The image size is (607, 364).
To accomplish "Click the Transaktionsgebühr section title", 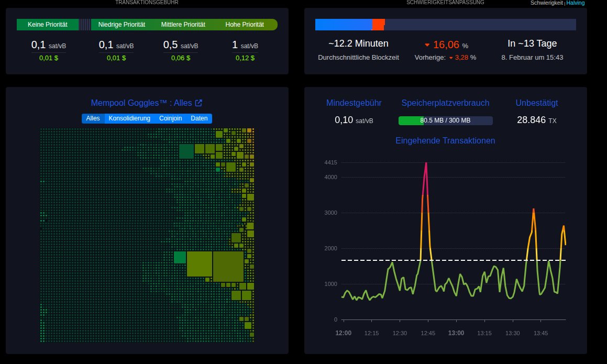I will (x=147, y=2).
